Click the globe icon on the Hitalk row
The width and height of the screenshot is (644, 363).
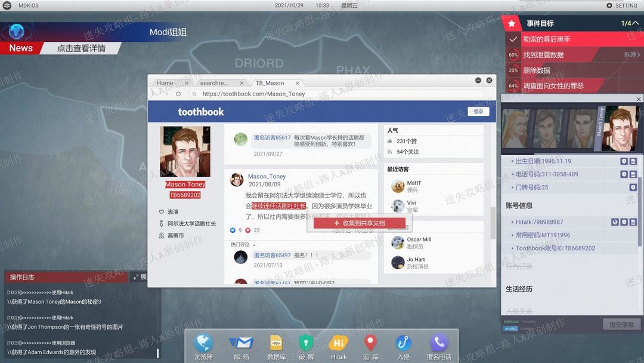[x=615, y=222]
